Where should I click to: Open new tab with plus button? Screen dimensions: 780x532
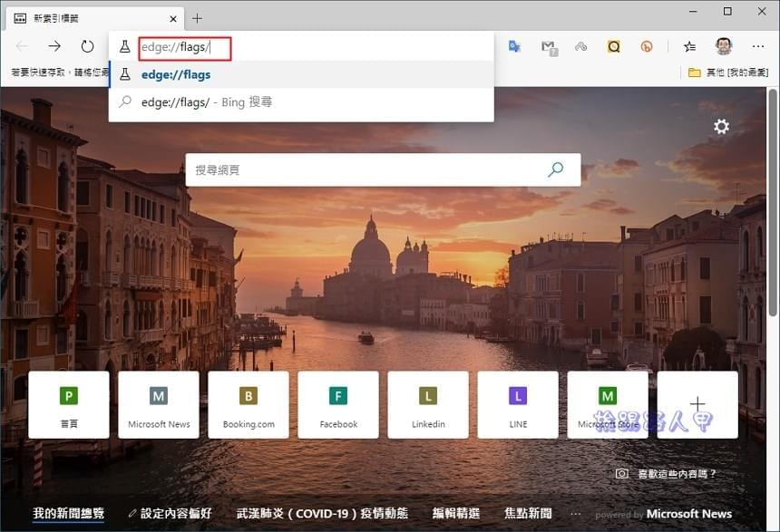[198, 18]
